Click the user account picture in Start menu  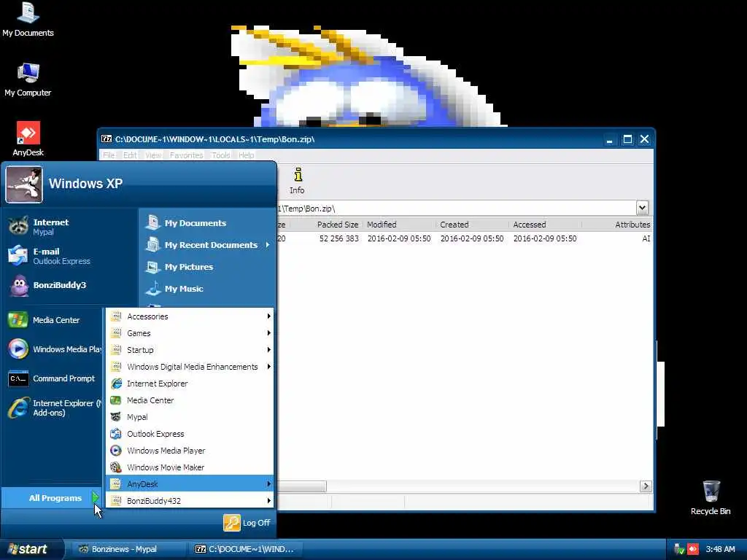coord(24,184)
